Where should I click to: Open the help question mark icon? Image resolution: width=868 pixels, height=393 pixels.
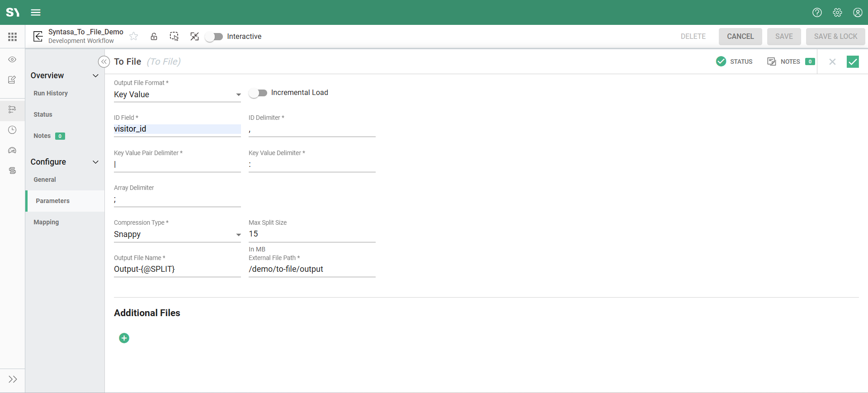click(817, 12)
